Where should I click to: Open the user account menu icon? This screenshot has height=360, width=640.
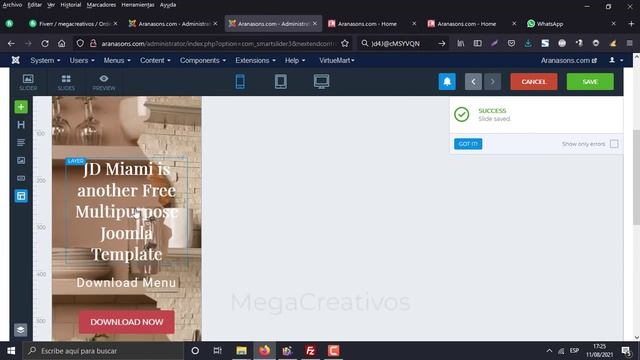point(616,60)
